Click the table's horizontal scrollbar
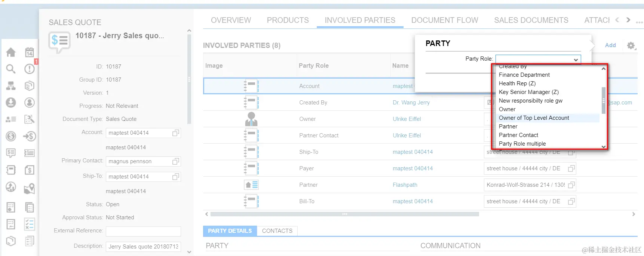 (x=344, y=214)
